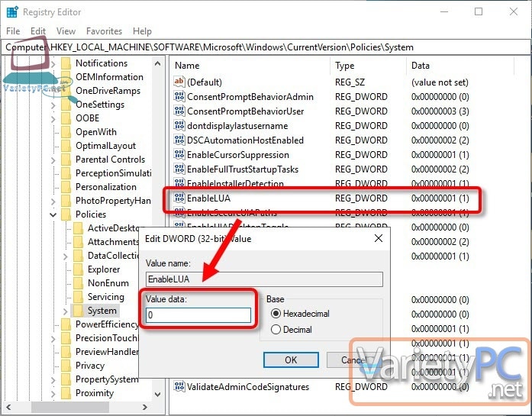Click the Proximity folder icon

click(66, 393)
